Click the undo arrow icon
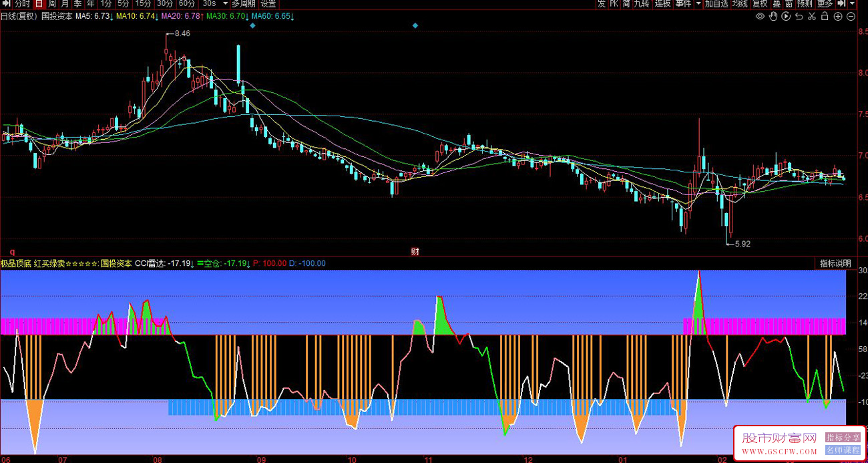868x463 pixels. pos(799,16)
